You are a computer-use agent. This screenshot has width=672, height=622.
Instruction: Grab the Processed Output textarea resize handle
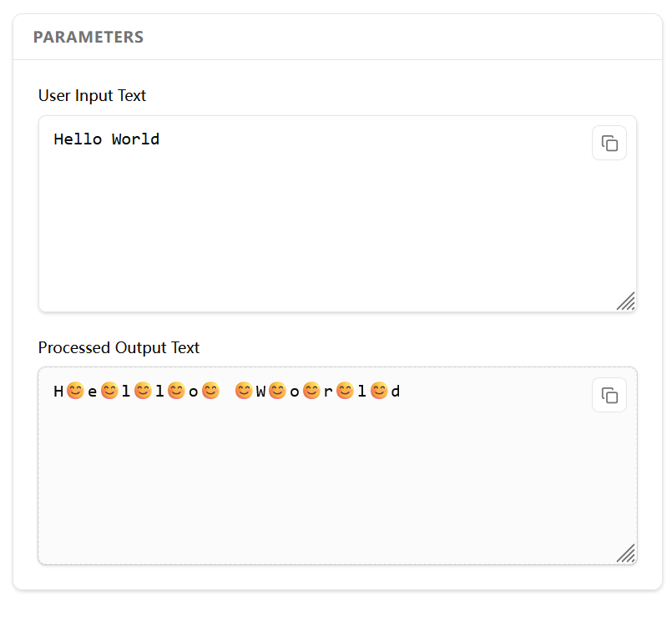click(626, 554)
